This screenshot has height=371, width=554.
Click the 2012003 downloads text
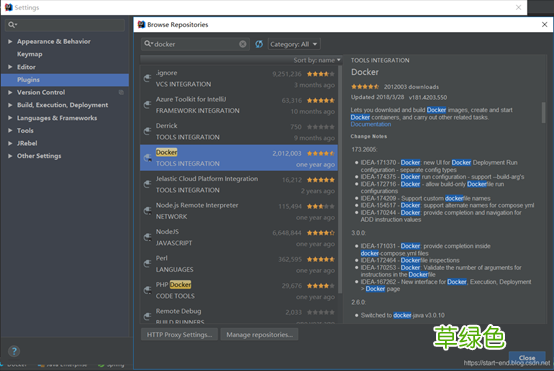click(x=411, y=87)
